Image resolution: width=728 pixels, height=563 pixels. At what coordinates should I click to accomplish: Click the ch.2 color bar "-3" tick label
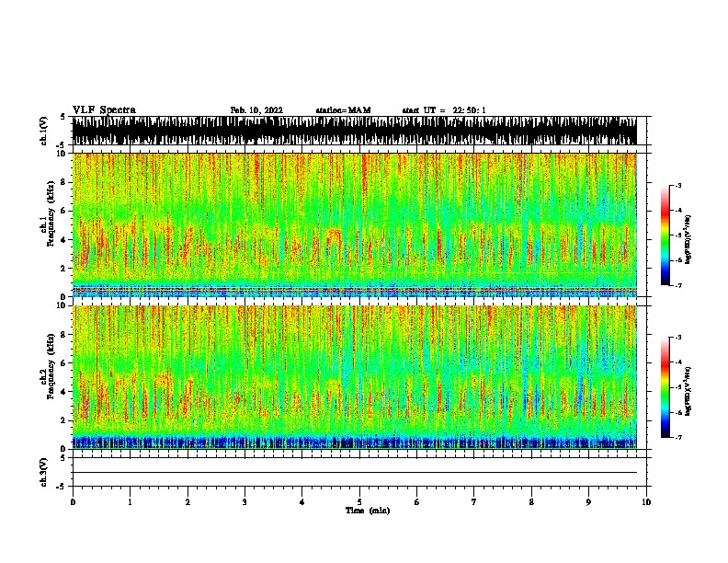point(677,338)
